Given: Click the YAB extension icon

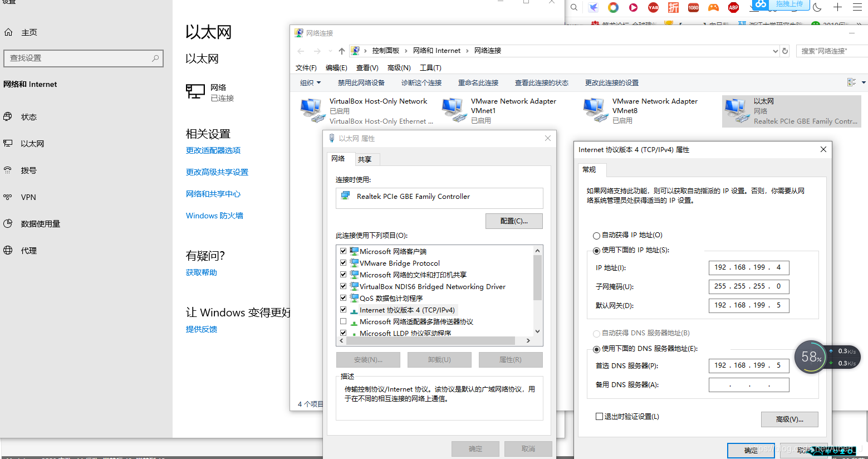Looking at the screenshot, I should click(x=653, y=7).
